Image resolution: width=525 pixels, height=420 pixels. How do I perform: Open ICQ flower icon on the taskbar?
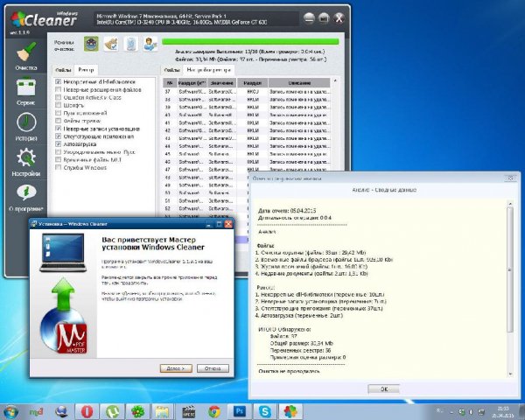137,411
